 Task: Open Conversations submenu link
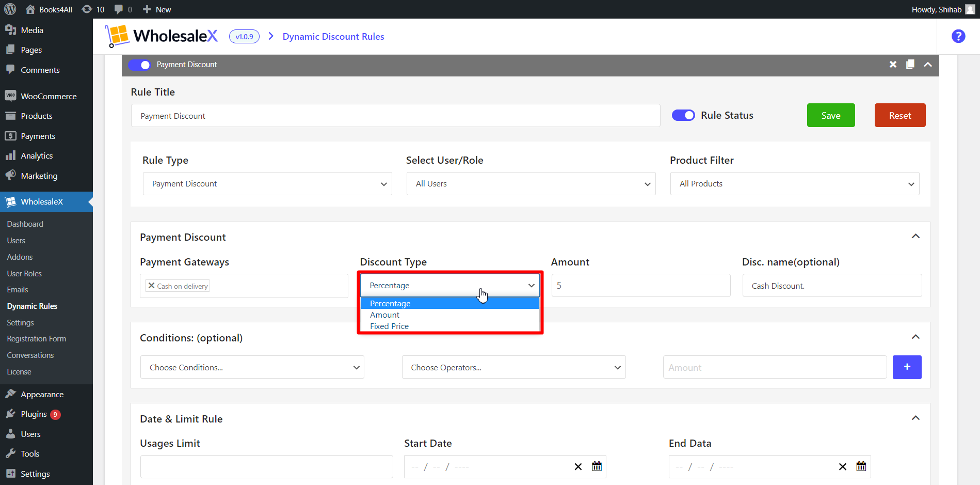(x=30, y=355)
